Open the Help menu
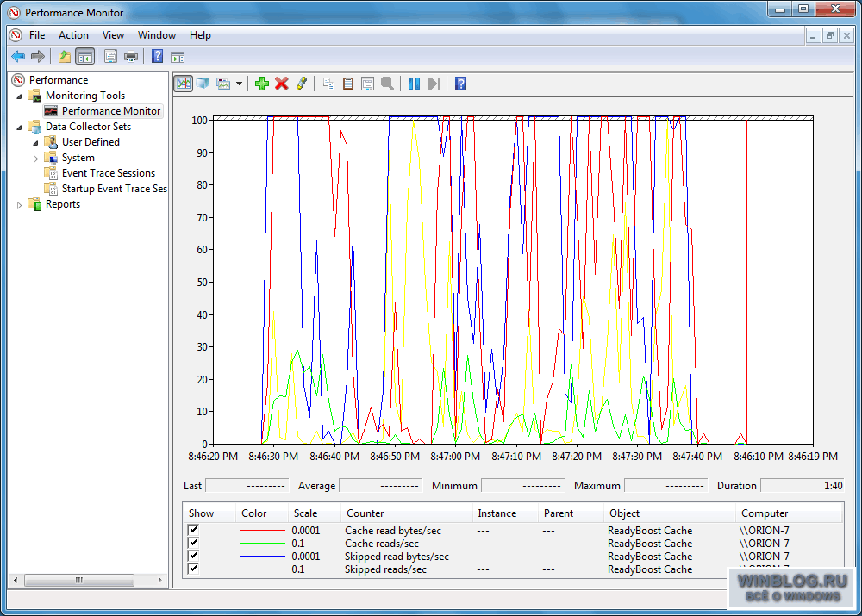 200,35
